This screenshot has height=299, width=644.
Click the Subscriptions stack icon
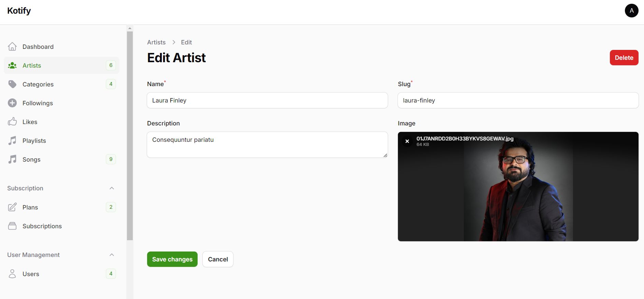(12, 226)
